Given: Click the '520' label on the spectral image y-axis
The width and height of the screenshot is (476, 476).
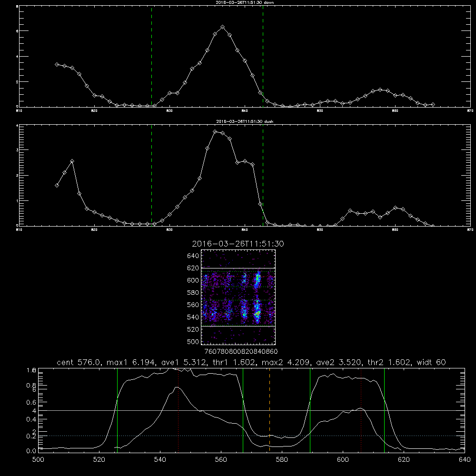Looking at the screenshot, I should tap(193, 329).
